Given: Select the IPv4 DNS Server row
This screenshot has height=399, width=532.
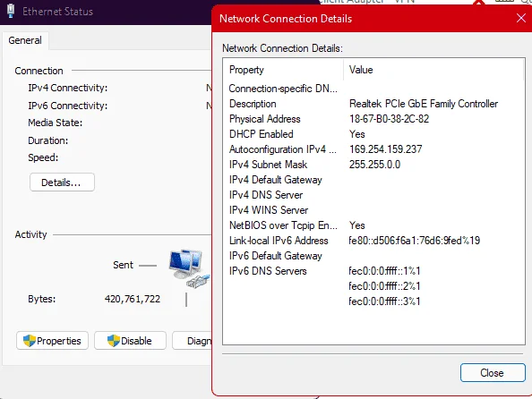Looking at the screenshot, I should (x=373, y=195).
